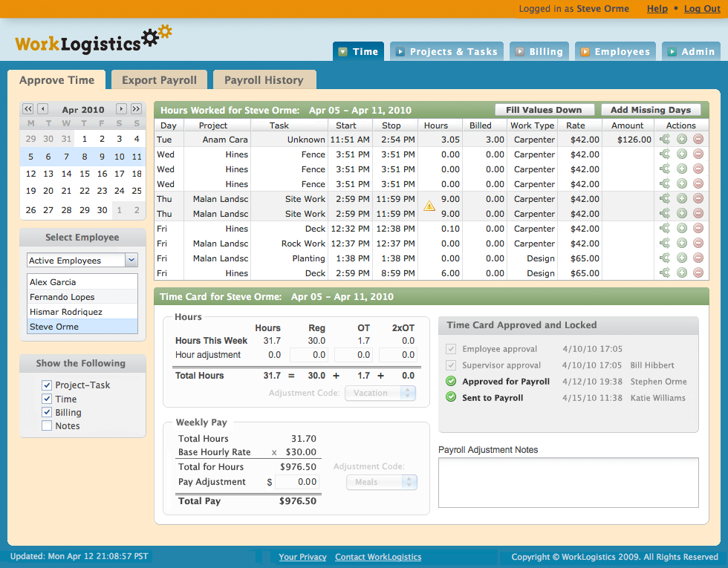Go to the Admin tab
The height and width of the screenshot is (568, 728).
[x=692, y=51]
